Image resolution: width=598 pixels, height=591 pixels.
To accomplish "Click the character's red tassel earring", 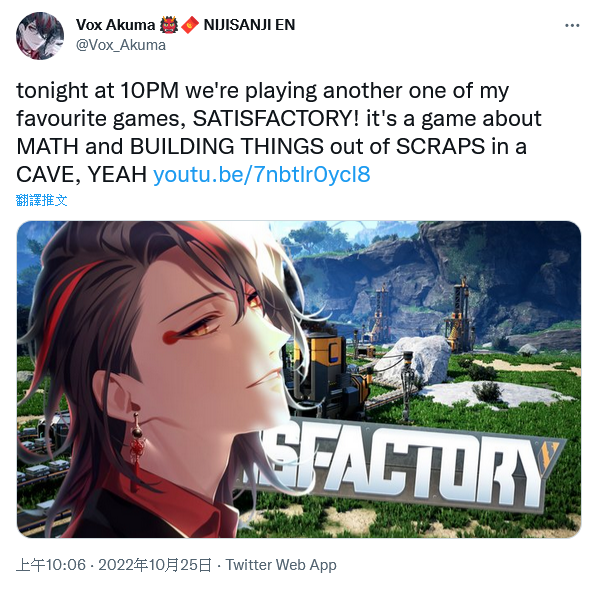I will [x=137, y=446].
